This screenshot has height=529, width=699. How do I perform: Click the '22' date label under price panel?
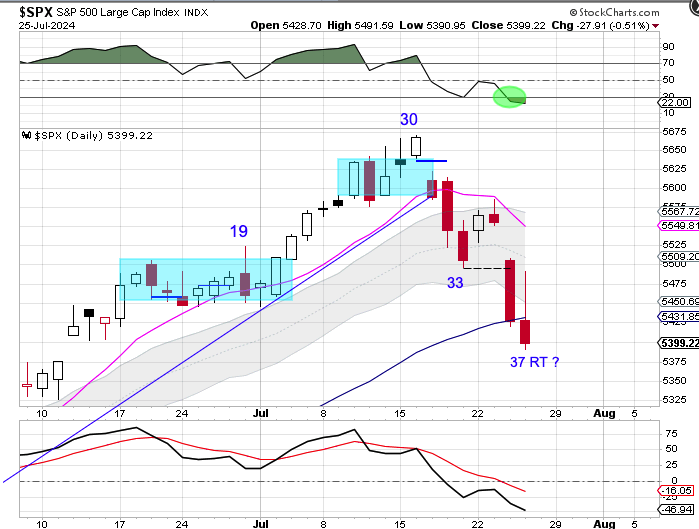(x=477, y=414)
